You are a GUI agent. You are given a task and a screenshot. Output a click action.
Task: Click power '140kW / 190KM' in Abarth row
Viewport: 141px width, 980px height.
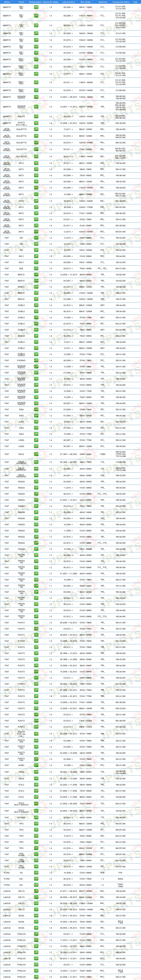click(85, 34)
